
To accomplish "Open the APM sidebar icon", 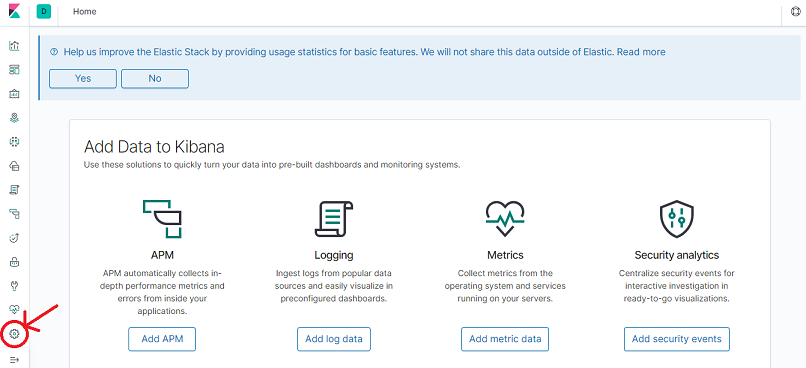I will click(14, 214).
